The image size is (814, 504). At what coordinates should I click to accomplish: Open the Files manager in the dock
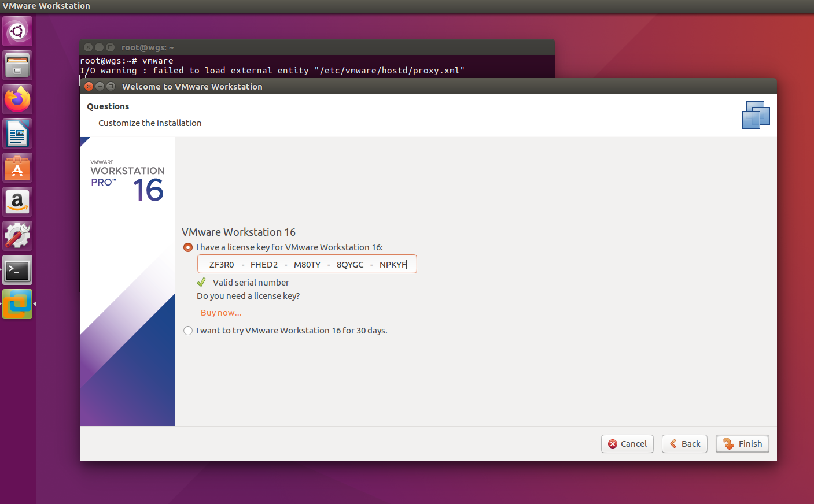(17, 65)
